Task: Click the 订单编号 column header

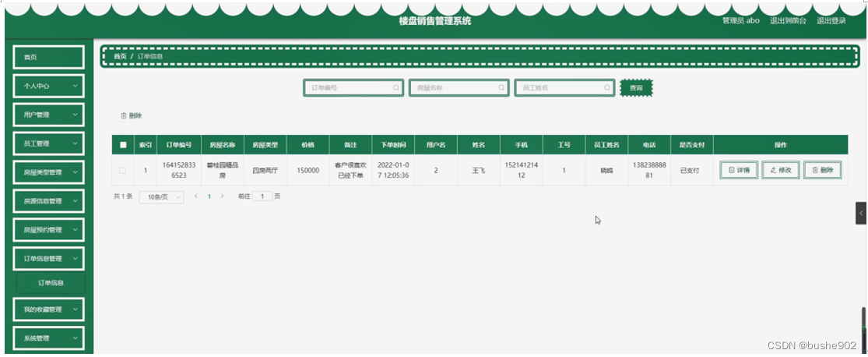Action: tap(180, 145)
